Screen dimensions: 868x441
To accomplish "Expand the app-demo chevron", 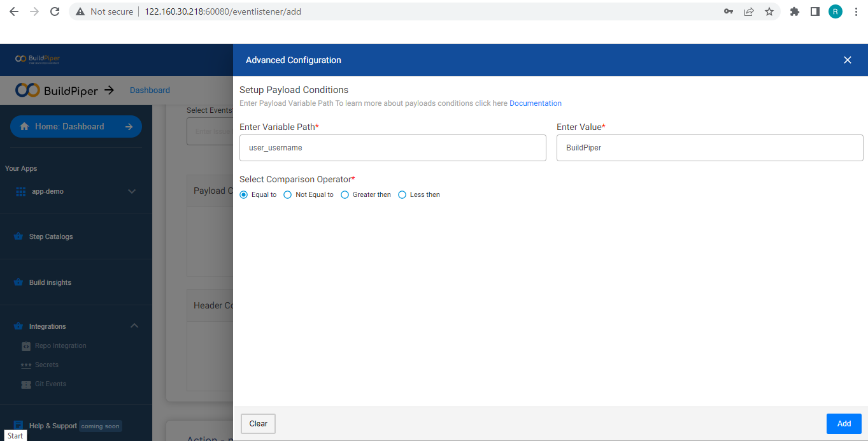I will tap(132, 191).
